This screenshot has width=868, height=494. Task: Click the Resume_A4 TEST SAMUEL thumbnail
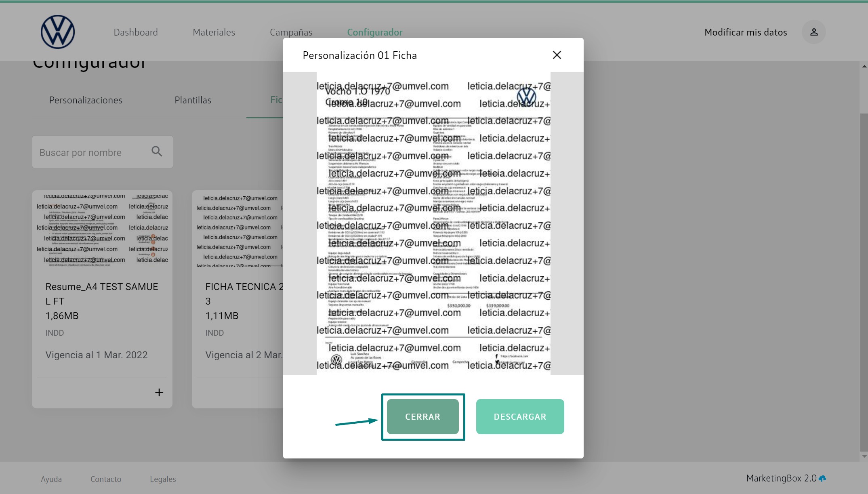[102, 229]
